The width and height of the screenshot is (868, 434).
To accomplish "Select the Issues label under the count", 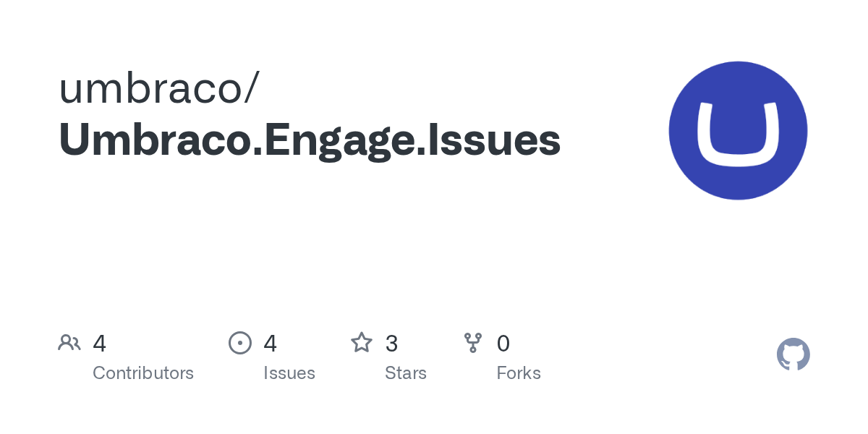I will tap(289, 373).
